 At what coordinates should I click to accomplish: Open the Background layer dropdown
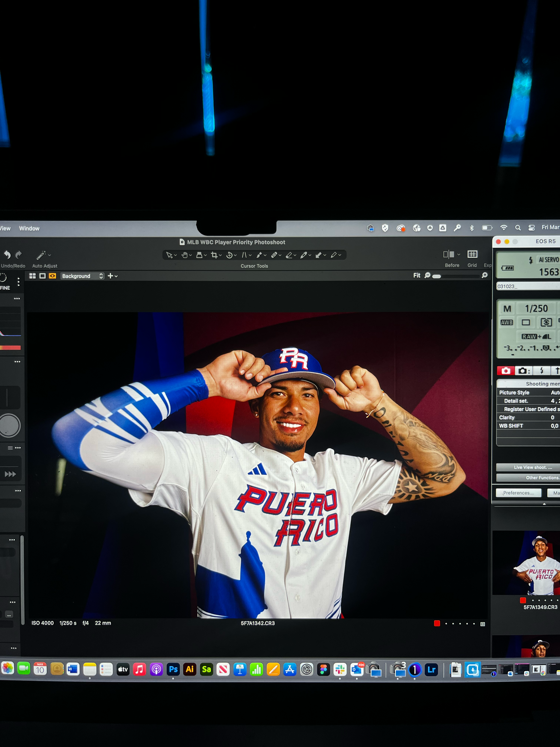82,276
